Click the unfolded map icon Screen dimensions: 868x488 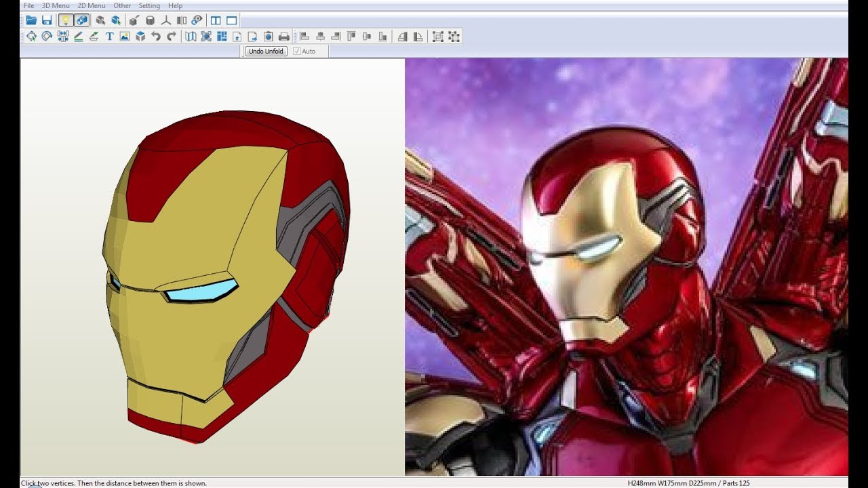tap(191, 37)
